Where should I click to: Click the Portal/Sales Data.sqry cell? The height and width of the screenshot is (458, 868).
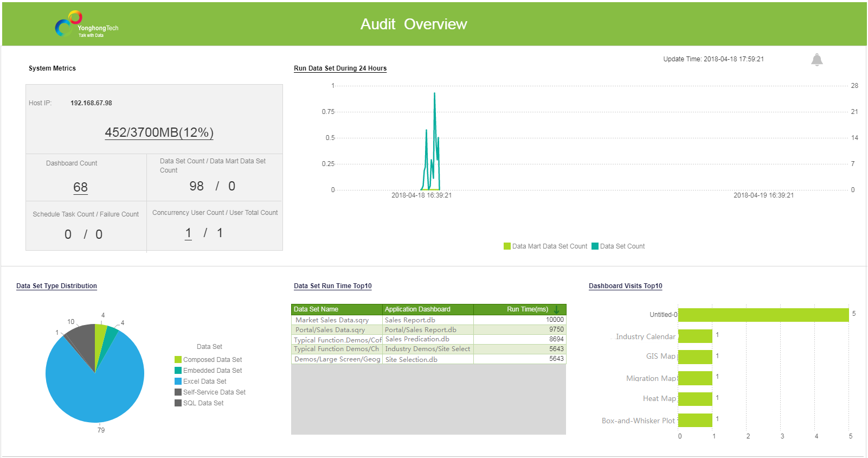click(337, 330)
